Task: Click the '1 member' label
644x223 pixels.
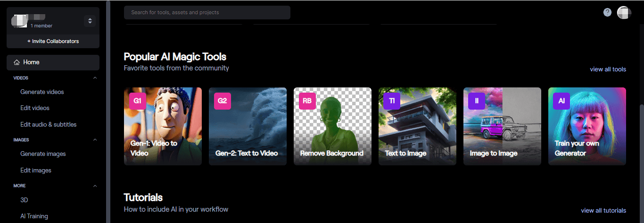Action: point(41,26)
